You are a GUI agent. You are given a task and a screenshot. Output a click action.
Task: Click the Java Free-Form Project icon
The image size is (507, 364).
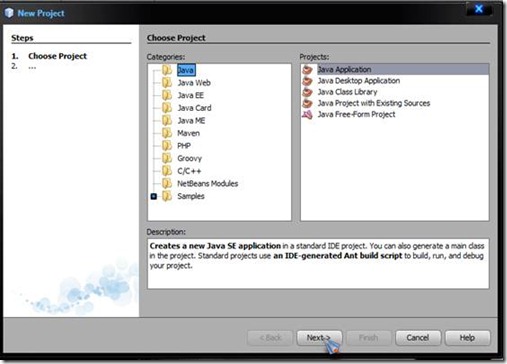pyautogui.click(x=307, y=115)
